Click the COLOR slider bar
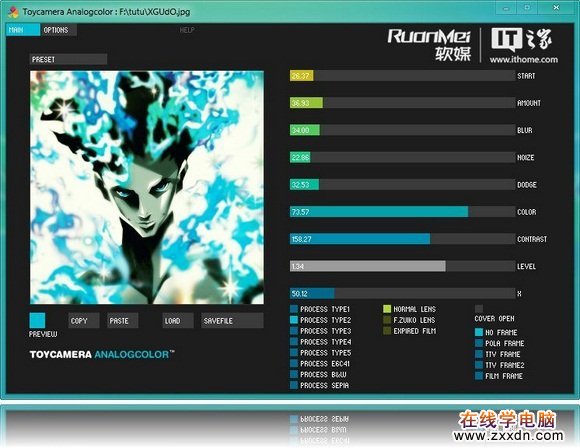 (x=402, y=212)
